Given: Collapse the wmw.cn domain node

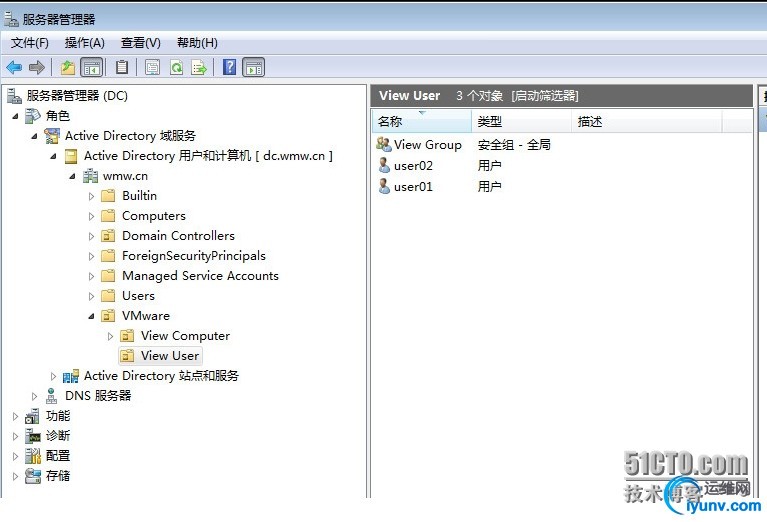Looking at the screenshot, I should [72, 176].
